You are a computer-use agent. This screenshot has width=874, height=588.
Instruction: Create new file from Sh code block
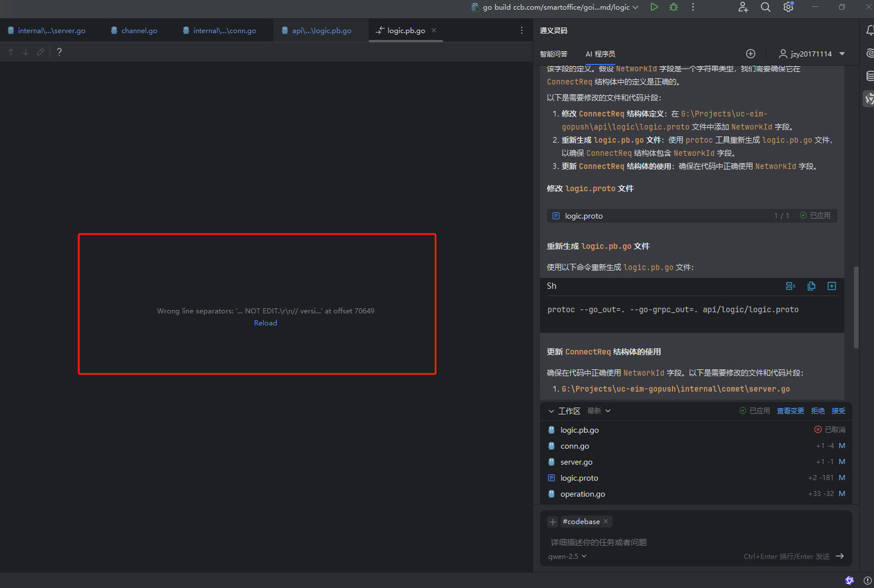832,286
